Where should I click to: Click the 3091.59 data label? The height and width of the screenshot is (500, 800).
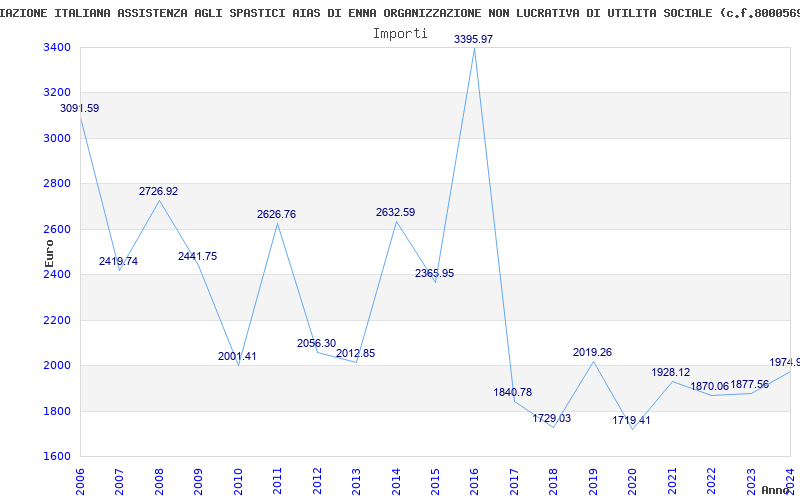click(80, 108)
